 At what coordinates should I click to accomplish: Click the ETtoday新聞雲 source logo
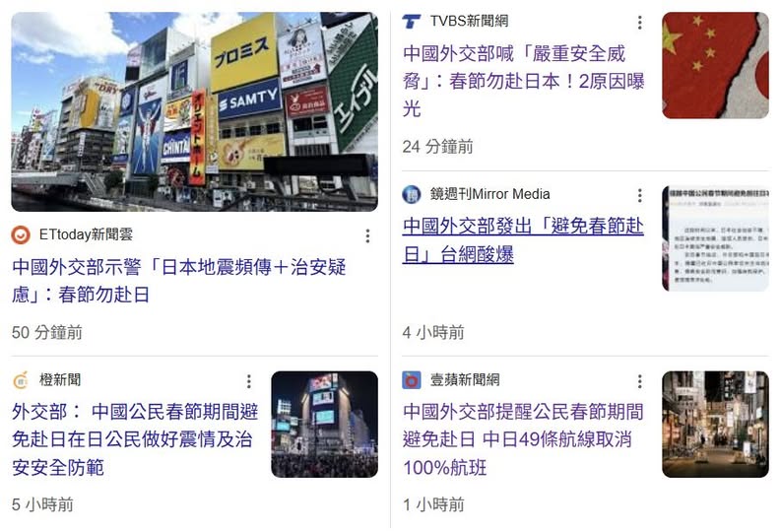coord(21,234)
